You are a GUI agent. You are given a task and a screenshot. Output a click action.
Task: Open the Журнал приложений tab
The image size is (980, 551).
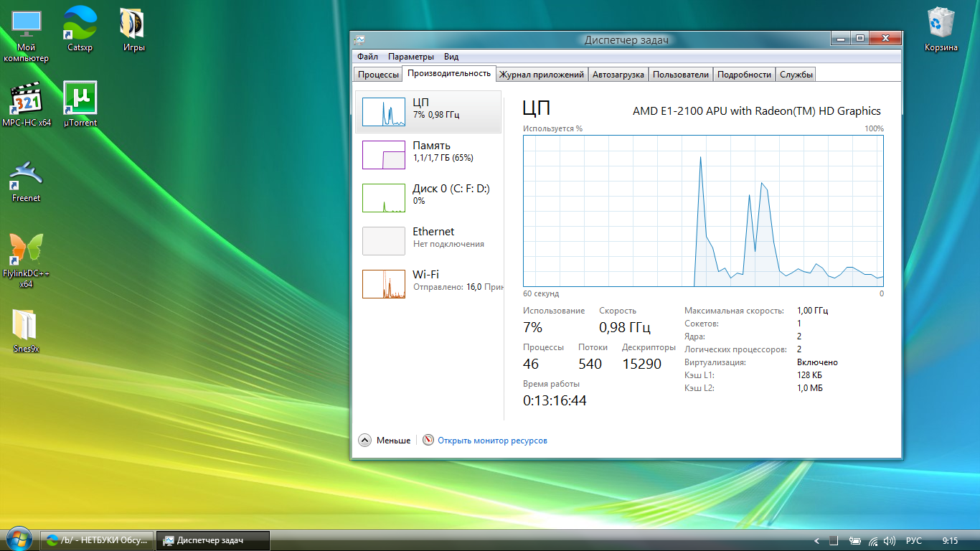[x=542, y=75]
